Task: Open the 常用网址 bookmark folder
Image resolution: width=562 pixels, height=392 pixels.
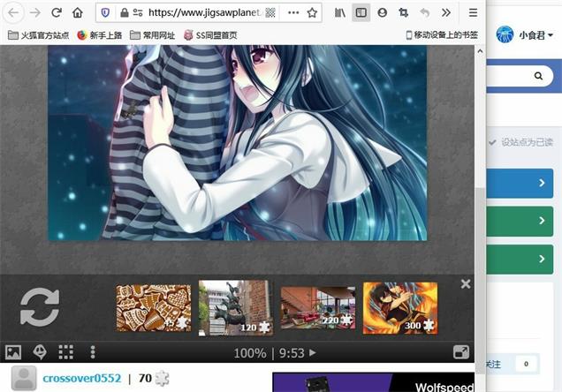Action: (152, 35)
